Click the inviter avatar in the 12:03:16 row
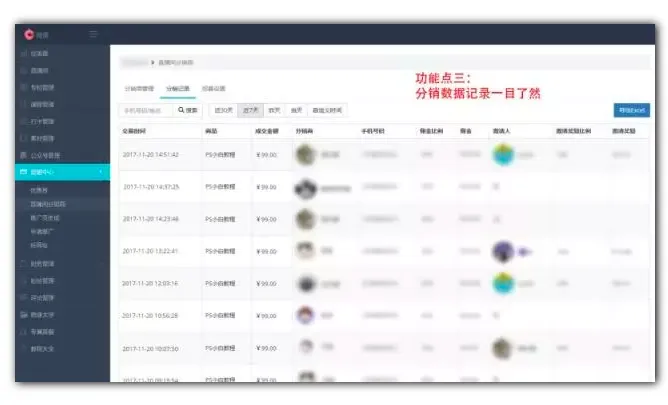The width and height of the screenshot is (668, 405). point(503,283)
